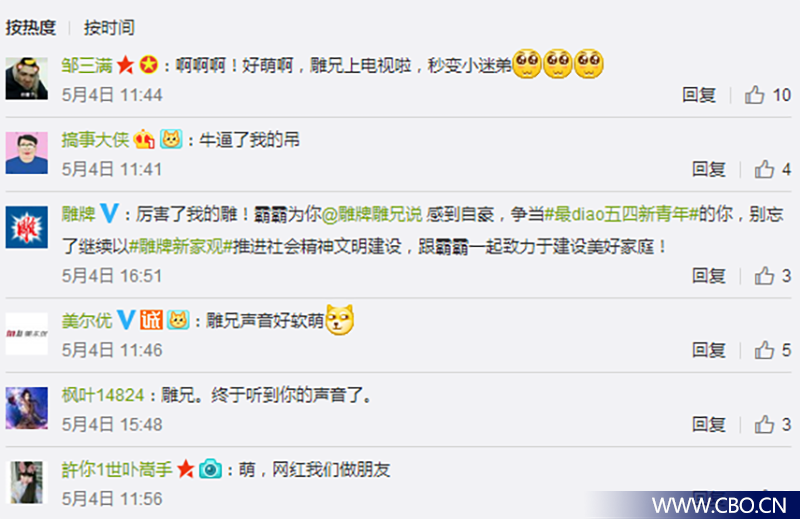Like 枫叶14824's comment using thumbs-up icon
Viewport: 800px width, 519px height.
(764, 424)
